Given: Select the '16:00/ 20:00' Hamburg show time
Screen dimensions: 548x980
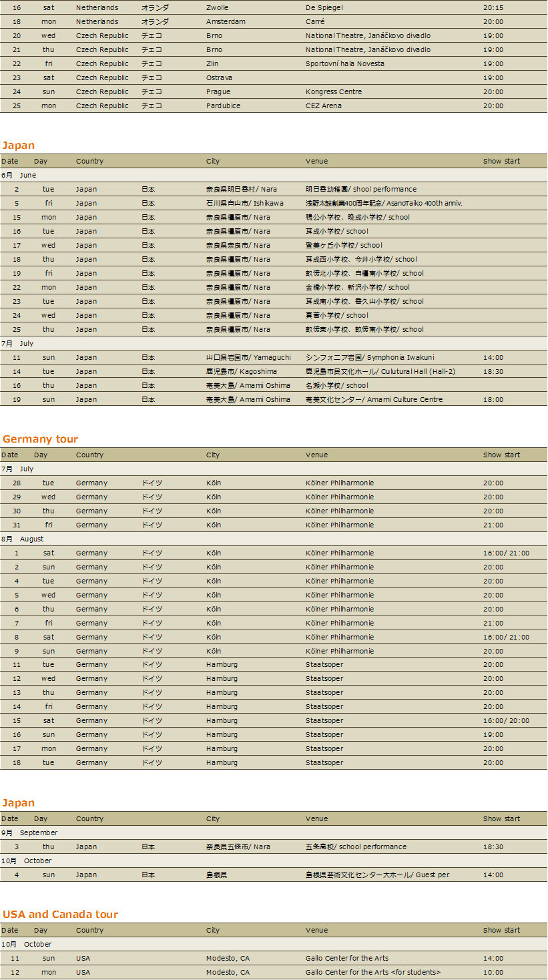Looking at the screenshot, I should coord(506,720).
